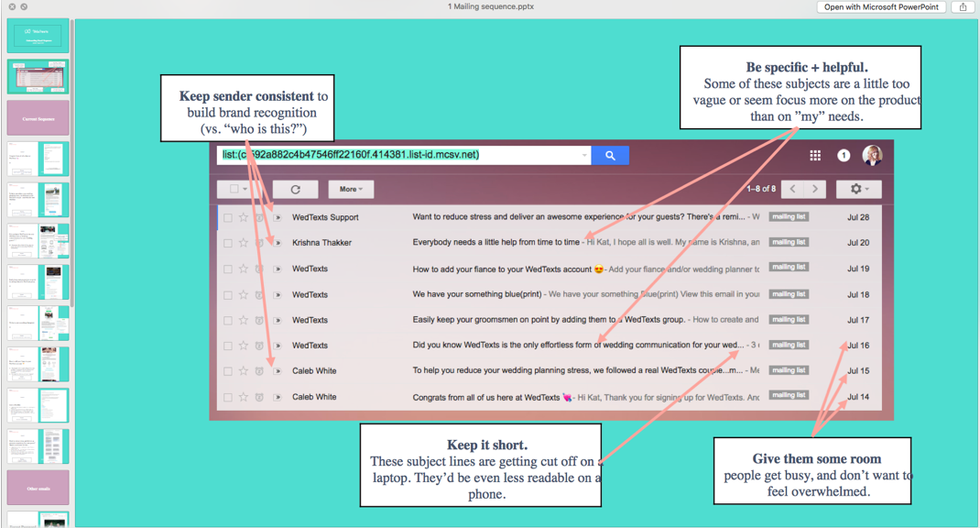
Task: Click the importance marker on Jul 18 row
Action: coord(277,294)
